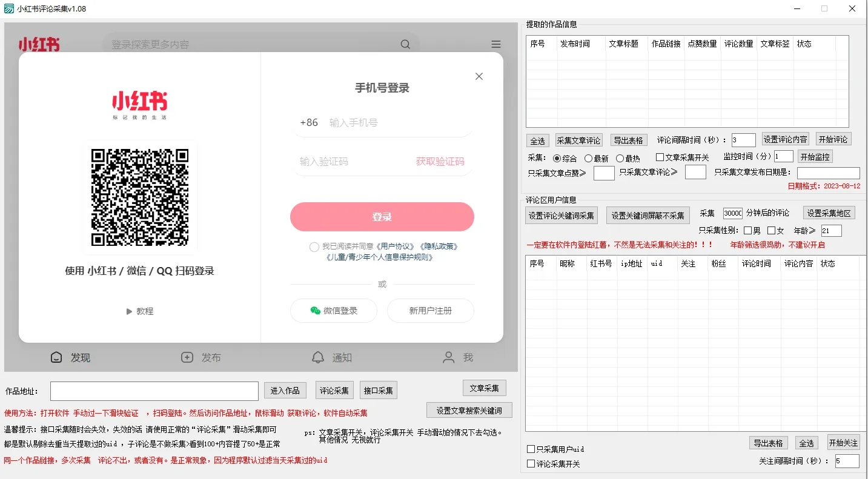868x479 pixels.
Task: Check the 只采集用户uid checkbox
Action: click(531, 449)
